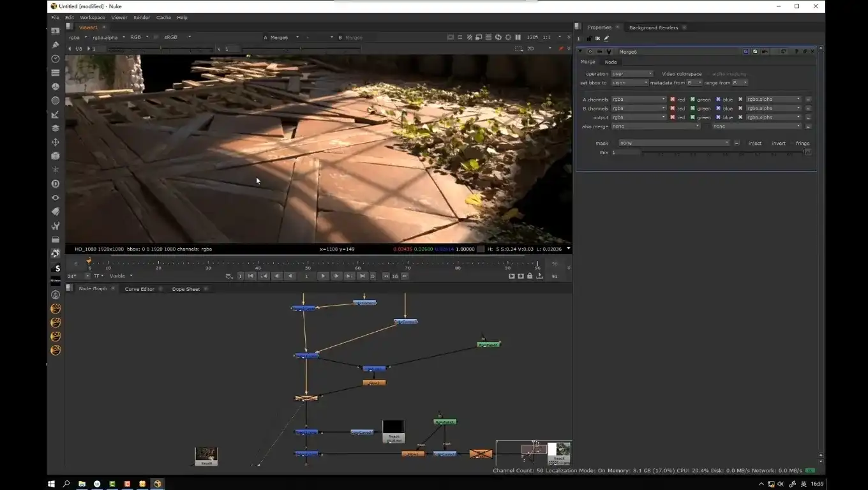The width and height of the screenshot is (868, 490).
Task: Open the Render menu
Action: [x=142, y=18]
